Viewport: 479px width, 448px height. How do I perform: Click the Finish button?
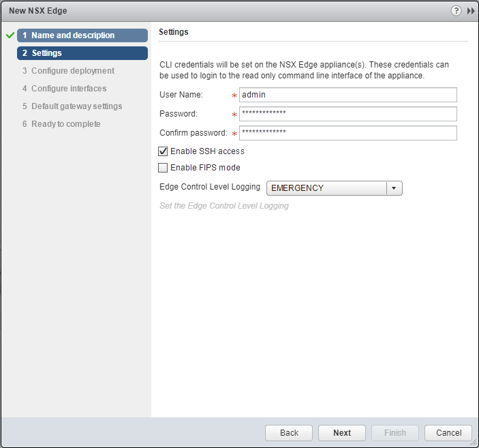(x=395, y=433)
